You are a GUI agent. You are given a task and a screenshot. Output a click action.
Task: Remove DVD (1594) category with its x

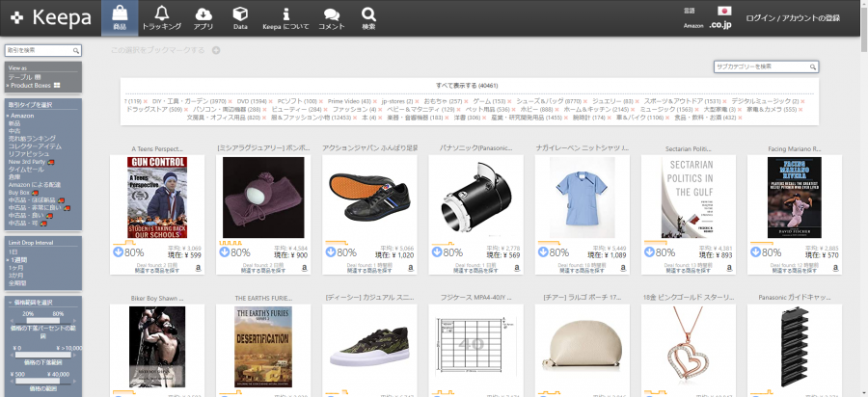click(x=272, y=102)
